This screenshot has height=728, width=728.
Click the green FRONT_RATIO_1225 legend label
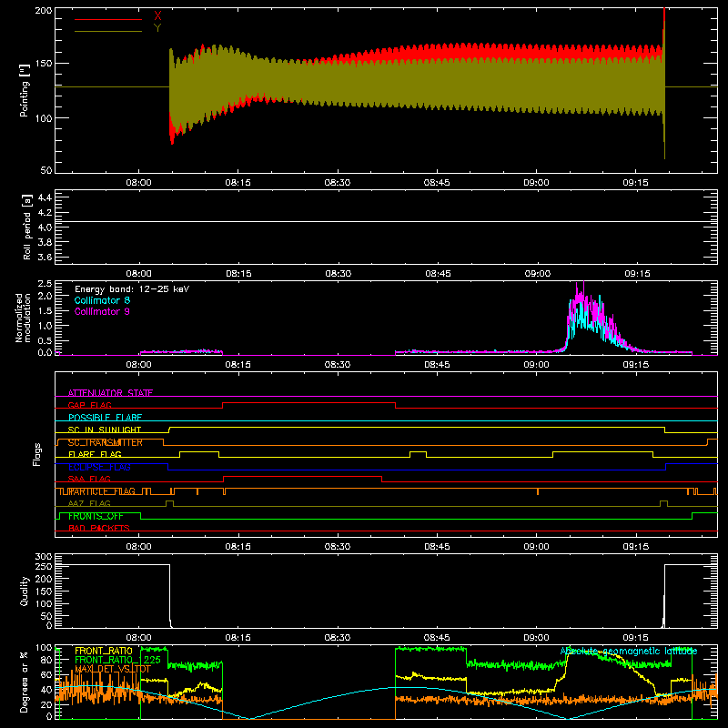117,660
